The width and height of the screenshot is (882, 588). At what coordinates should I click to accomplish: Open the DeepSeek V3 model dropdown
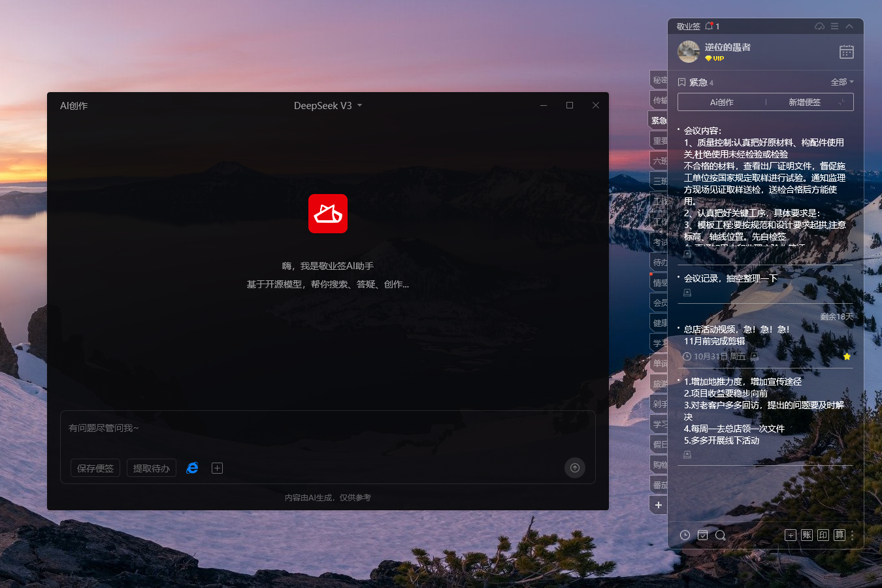pyautogui.click(x=327, y=106)
